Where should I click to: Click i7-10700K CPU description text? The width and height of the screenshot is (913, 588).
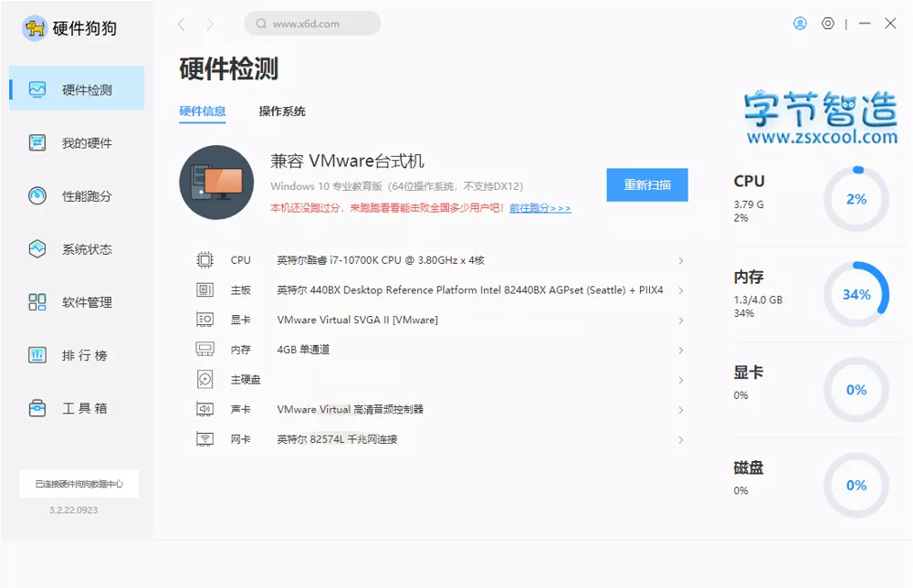pyautogui.click(x=380, y=260)
